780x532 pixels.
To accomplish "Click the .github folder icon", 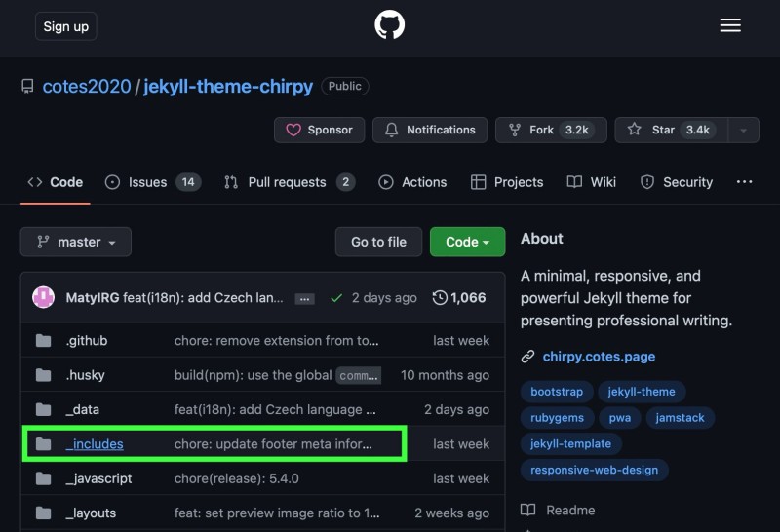I will pos(43,341).
